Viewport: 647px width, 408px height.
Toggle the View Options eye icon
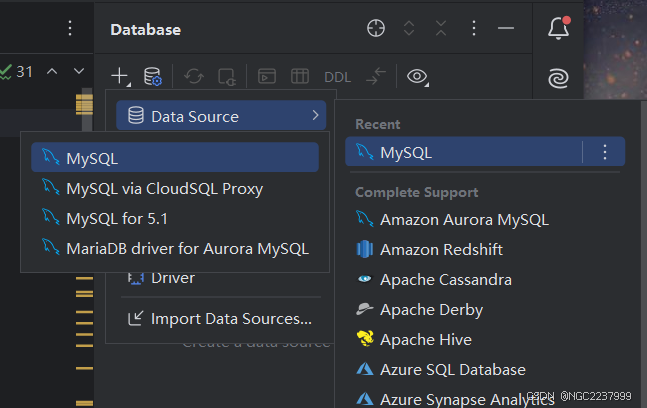point(418,76)
